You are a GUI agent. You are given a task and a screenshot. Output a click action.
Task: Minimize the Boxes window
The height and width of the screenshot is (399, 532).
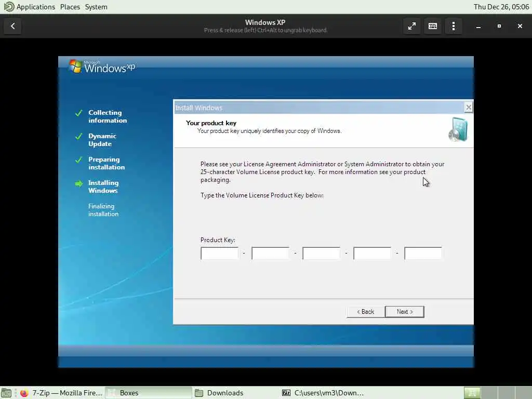pyautogui.click(x=478, y=26)
